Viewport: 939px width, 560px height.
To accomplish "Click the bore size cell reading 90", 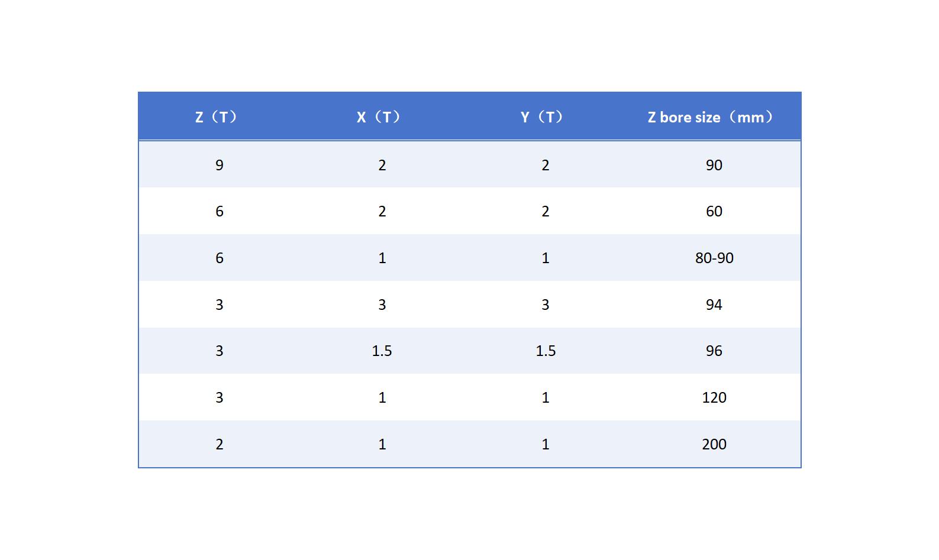I will [714, 165].
